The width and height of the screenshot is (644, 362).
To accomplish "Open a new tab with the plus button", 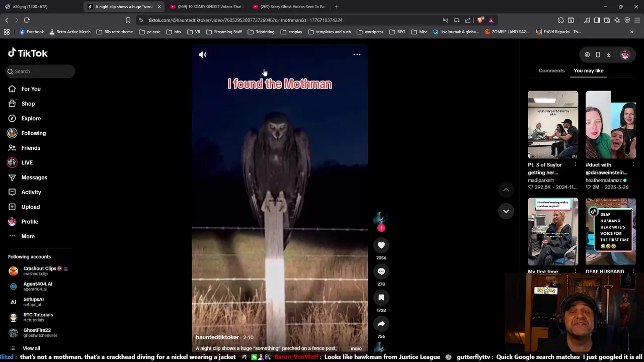I will pos(337,7).
